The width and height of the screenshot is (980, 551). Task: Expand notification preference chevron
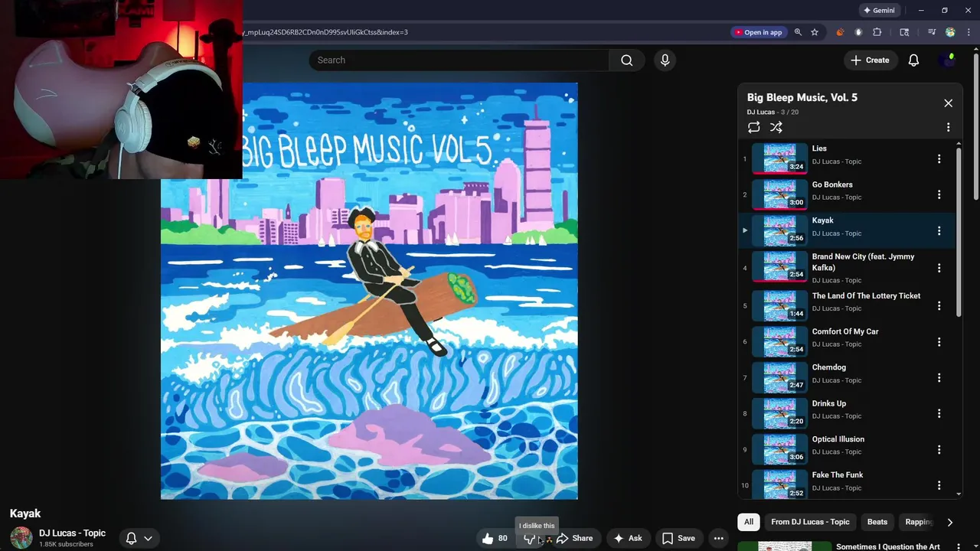point(149,538)
